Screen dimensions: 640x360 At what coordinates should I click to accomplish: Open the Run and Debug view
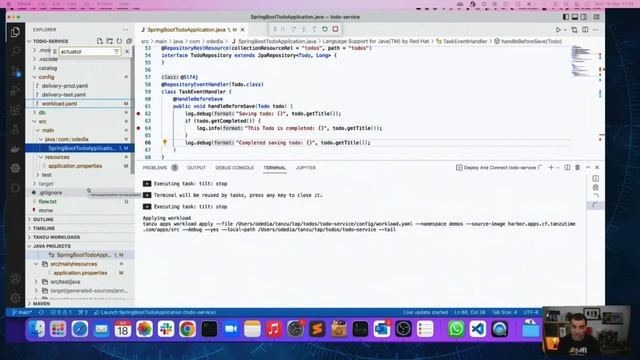coord(16,91)
